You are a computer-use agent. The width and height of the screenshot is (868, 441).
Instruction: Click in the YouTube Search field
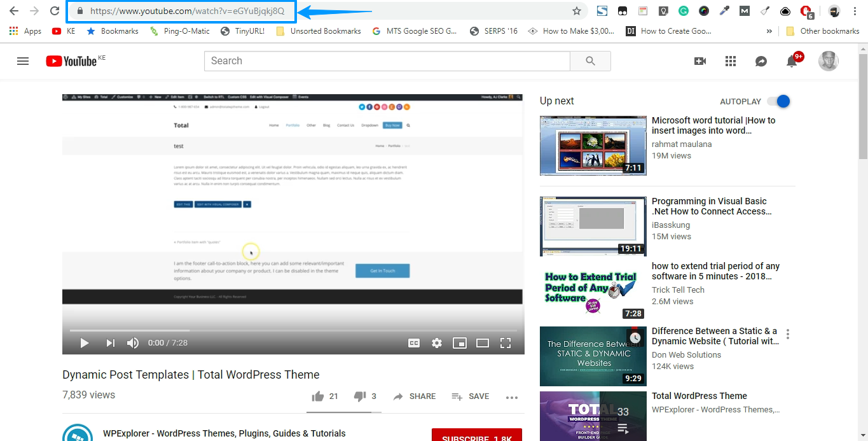[387, 61]
